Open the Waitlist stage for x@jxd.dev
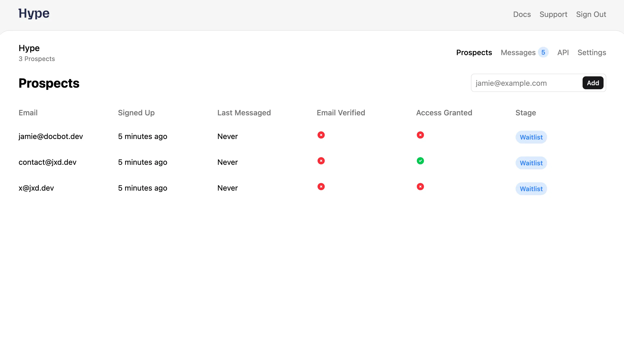This screenshot has width=624, height=364. pyautogui.click(x=531, y=189)
